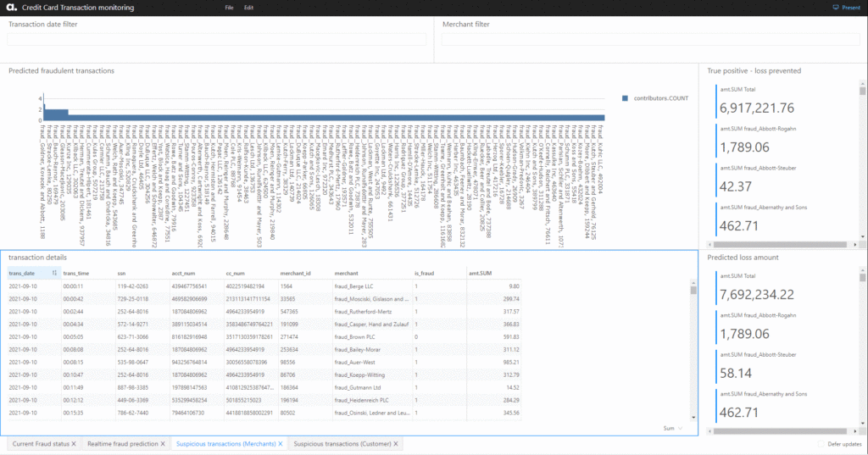Click merchant_id cell 547365
Screen dimensions: 868x455
(289, 312)
